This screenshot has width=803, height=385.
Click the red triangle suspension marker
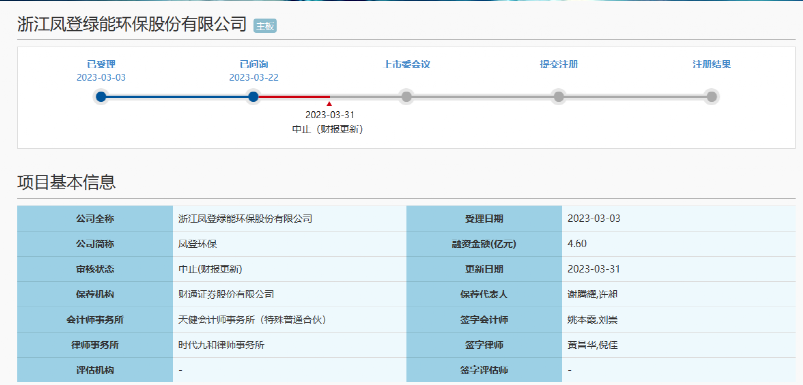pyautogui.click(x=329, y=104)
